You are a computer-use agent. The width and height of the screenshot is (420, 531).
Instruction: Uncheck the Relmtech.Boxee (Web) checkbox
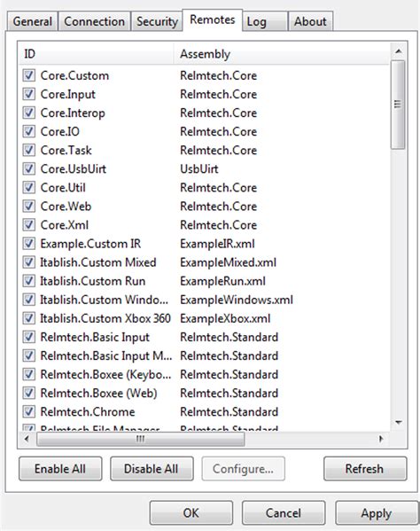pyautogui.click(x=28, y=393)
